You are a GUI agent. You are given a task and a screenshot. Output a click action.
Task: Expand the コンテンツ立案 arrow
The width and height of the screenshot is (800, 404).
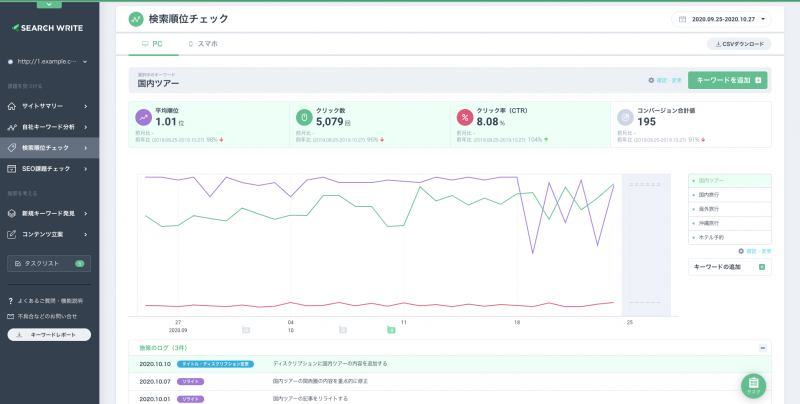click(x=85, y=235)
